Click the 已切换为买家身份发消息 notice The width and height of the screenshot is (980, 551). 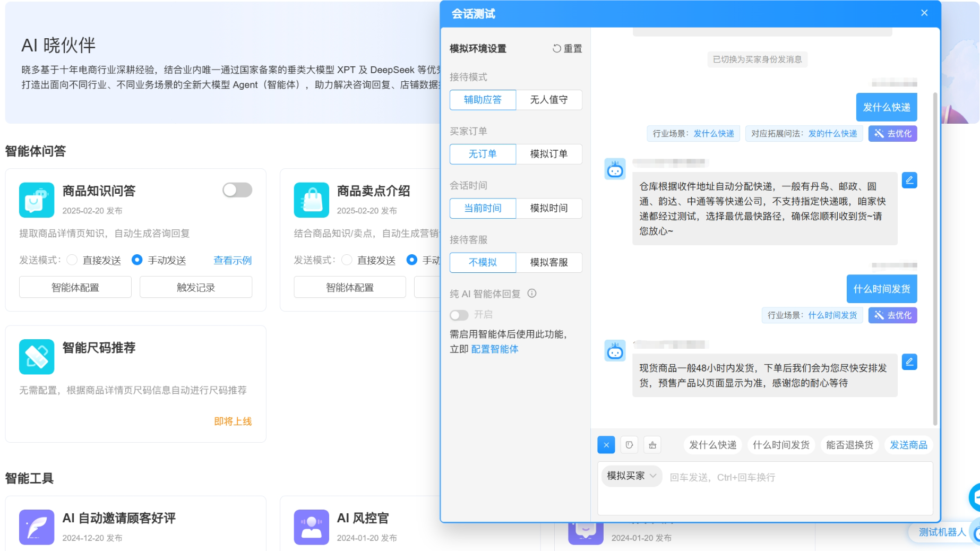click(x=757, y=59)
